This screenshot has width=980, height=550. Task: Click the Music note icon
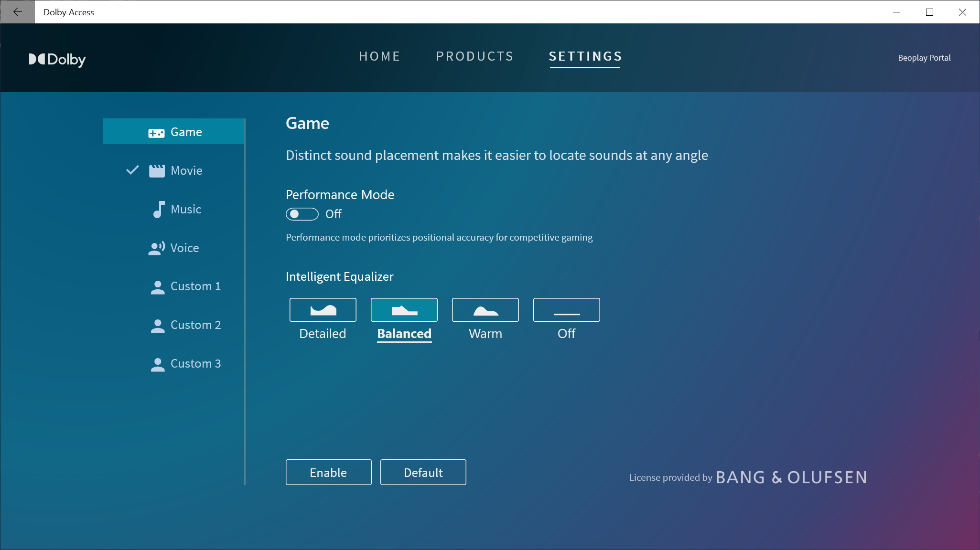click(x=159, y=209)
